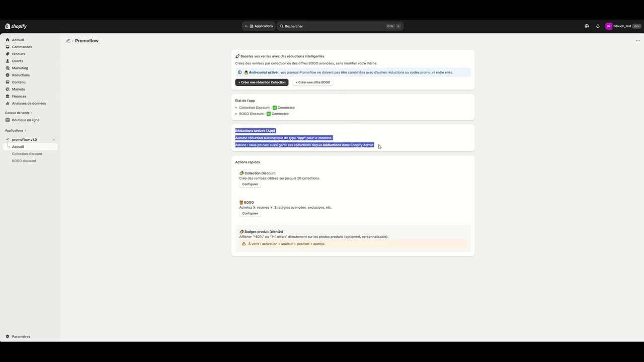Expand the Applications sidebar section
This screenshot has width=644, height=362.
click(x=16, y=130)
